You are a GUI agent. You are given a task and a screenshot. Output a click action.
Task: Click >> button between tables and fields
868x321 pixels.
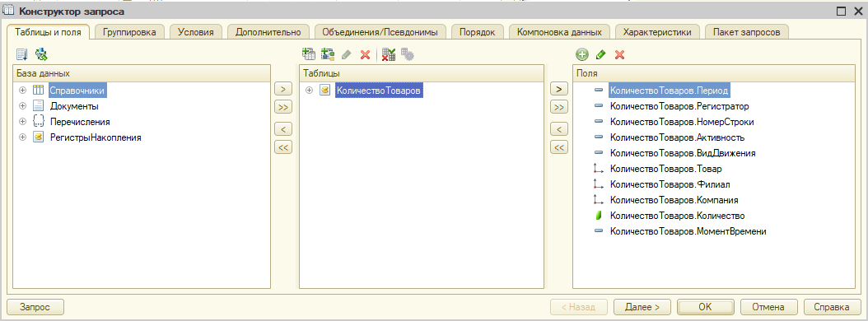558,107
